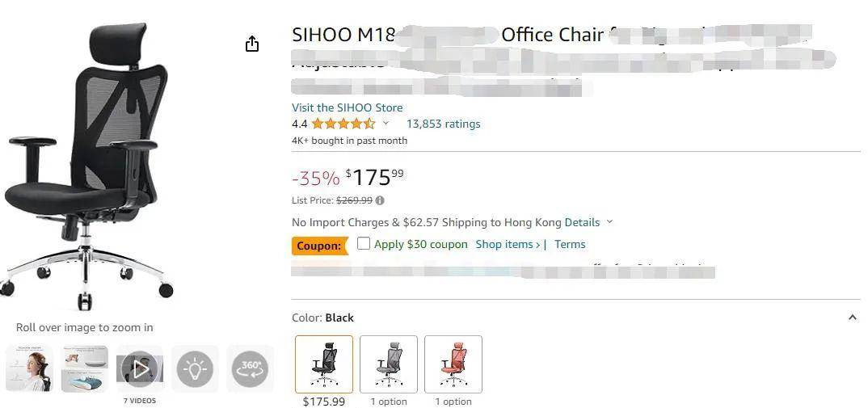Screen dimensions: 868x408
Task: Open coupon Terms link
Action: point(570,244)
